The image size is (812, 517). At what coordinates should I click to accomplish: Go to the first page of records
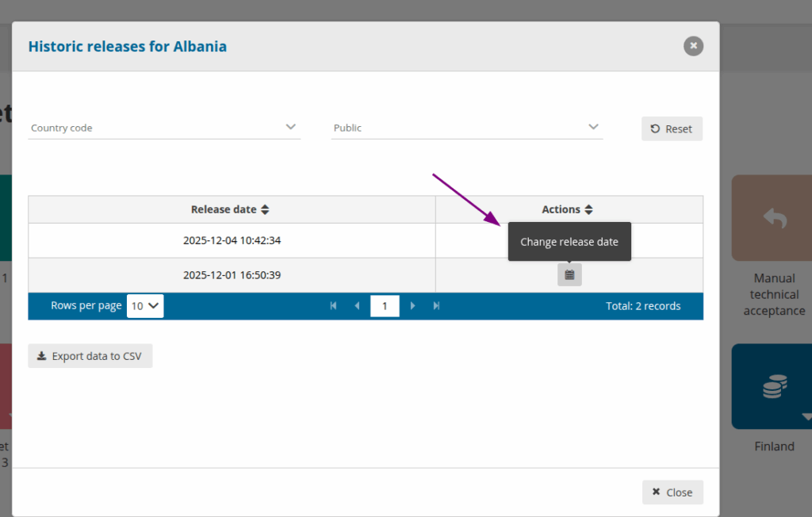(333, 306)
